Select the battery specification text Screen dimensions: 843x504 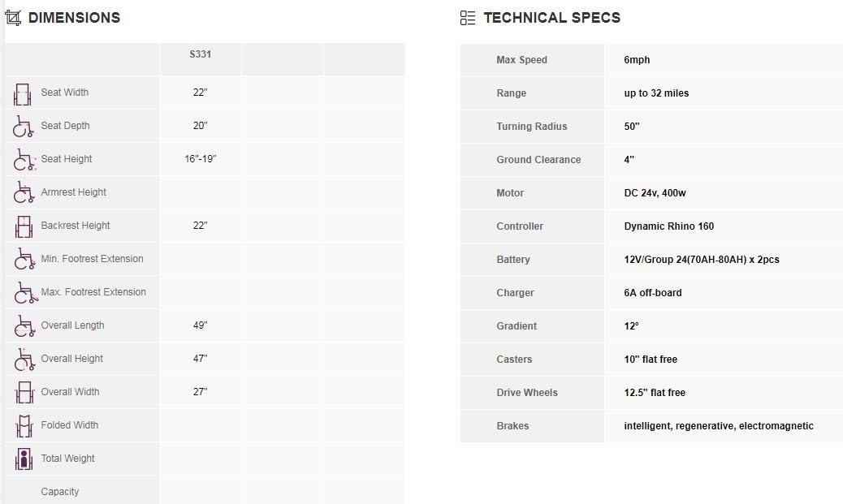pos(701,260)
